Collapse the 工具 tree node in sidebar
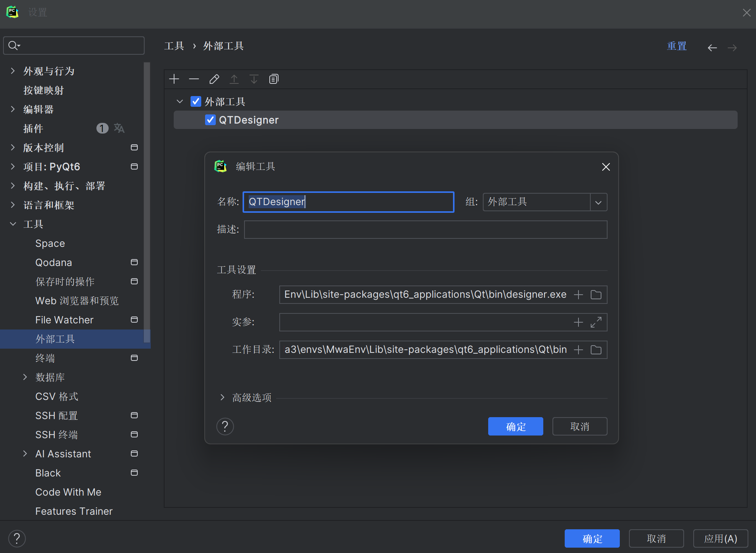The width and height of the screenshot is (756, 553). tap(13, 224)
